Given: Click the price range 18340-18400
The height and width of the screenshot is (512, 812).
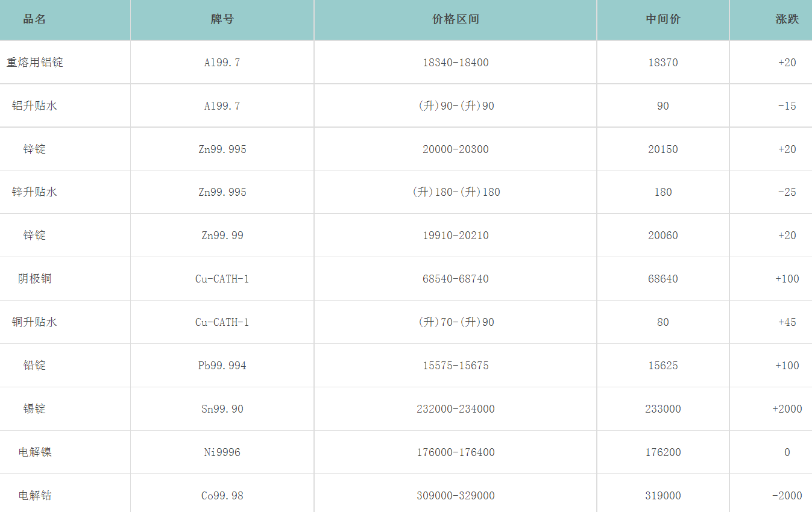Looking at the screenshot, I should point(455,63).
